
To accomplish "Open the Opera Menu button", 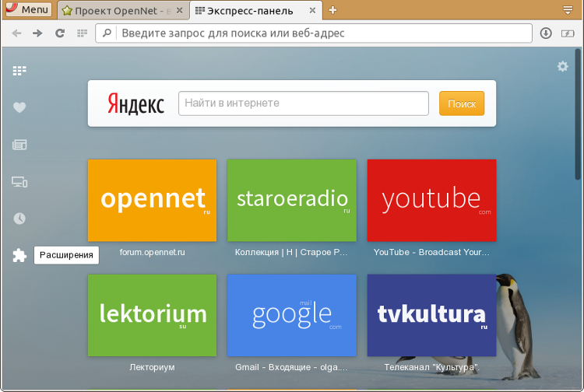I will tap(27, 10).
